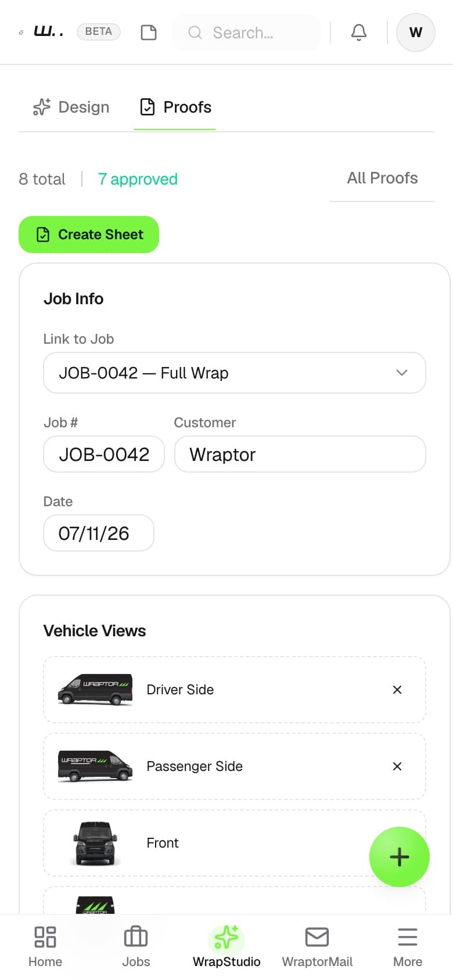Select the Passenger Side van thumbnail
The height and width of the screenshot is (980, 453).
click(x=95, y=766)
